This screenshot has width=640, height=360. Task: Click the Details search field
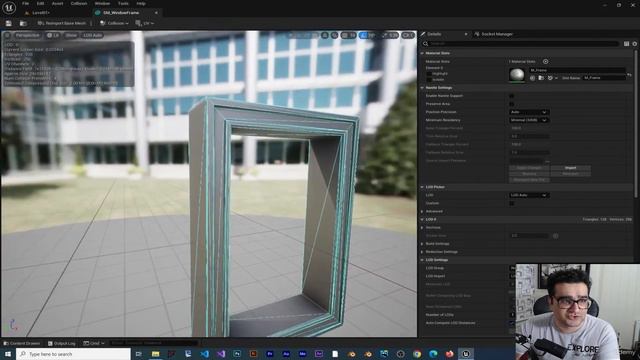(520, 44)
